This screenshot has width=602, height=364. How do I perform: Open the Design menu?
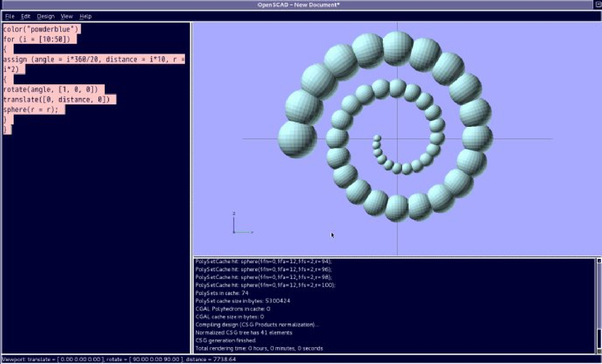point(45,16)
